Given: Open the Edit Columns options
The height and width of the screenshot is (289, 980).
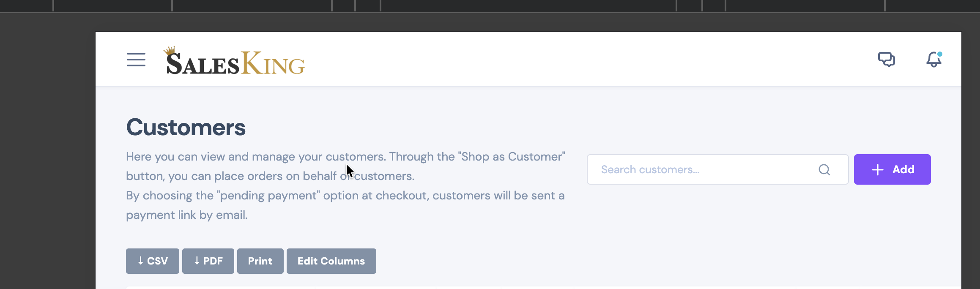Looking at the screenshot, I should coord(331,261).
